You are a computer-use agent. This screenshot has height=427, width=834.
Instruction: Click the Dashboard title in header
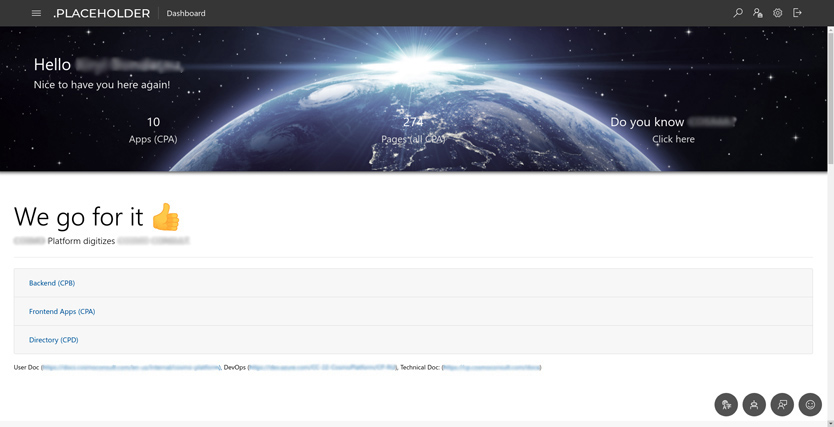click(186, 14)
